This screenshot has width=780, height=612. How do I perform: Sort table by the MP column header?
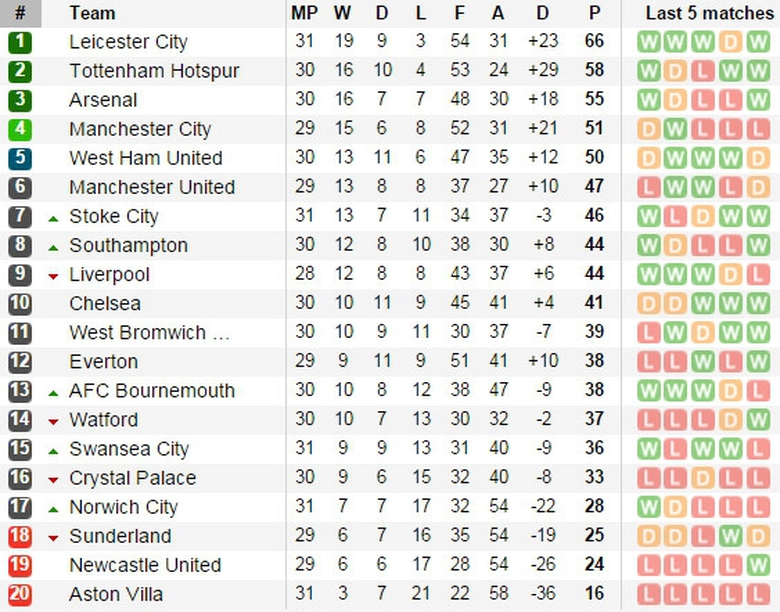point(304,13)
